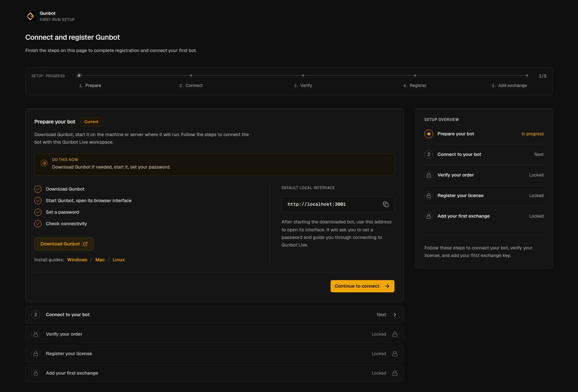Image resolution: width=578 pixels, height=392 pixels.
Task: Open the Linux install guide link
Action: click(119, 260)
